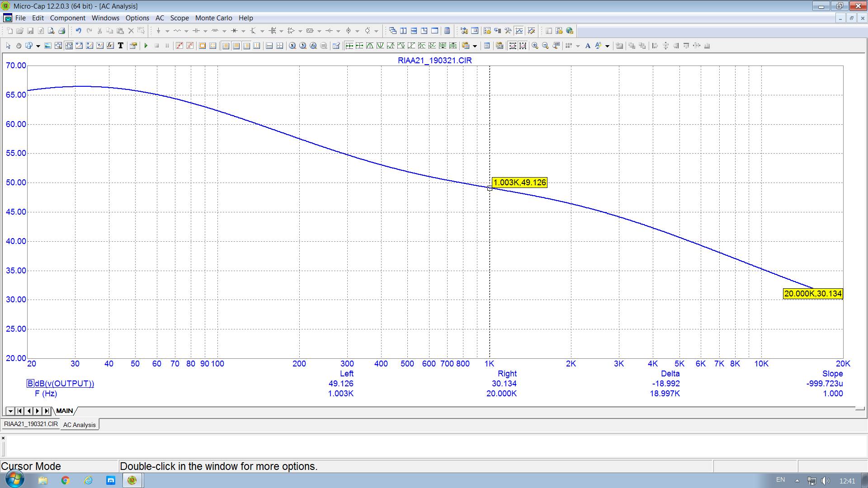Click the opamp component icon
This screenshot has width=868, height=488.
point(291,31)
